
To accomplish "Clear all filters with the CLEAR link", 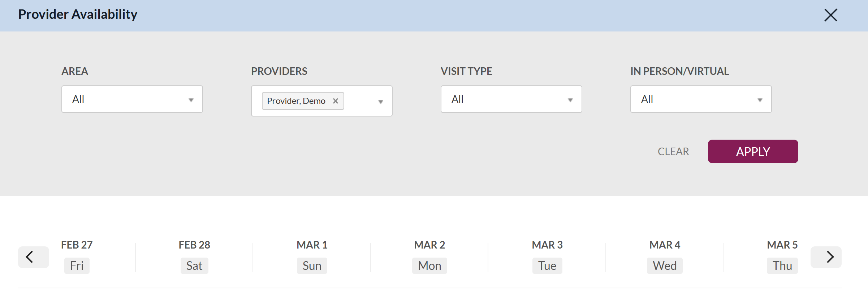I will coord(673,152).
